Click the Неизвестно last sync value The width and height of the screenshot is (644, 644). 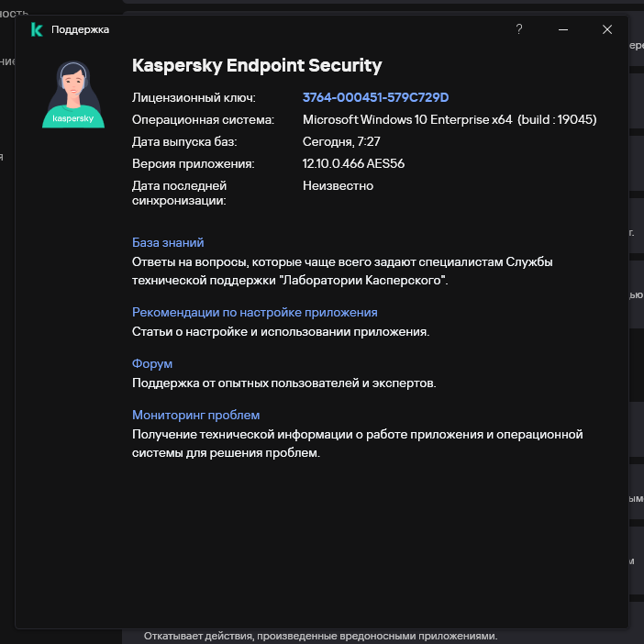tap(338, 185)
